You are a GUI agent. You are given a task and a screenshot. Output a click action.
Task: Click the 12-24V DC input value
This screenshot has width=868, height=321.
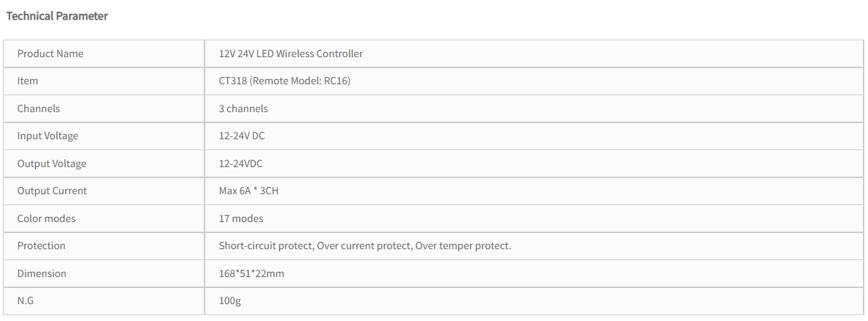pyautogui.click(x=241, y=136)
